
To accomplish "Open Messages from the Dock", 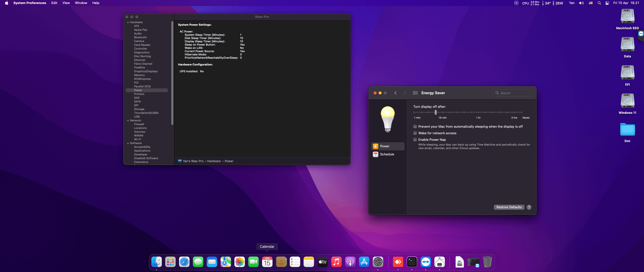I will coord(198,262).
